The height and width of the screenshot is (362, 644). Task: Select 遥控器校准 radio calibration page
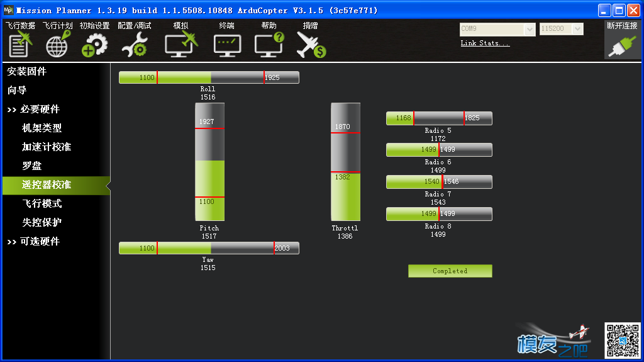click(x=56, y=185)
